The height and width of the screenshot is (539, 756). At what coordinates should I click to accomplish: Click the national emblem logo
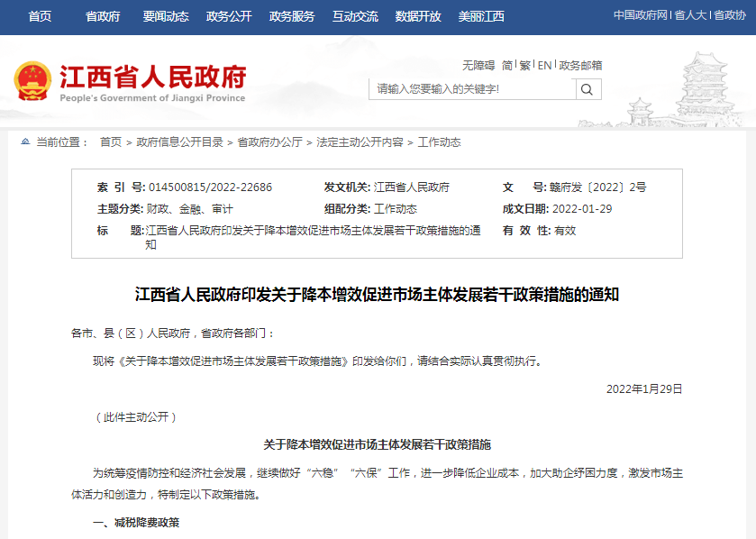pos(32,81)
